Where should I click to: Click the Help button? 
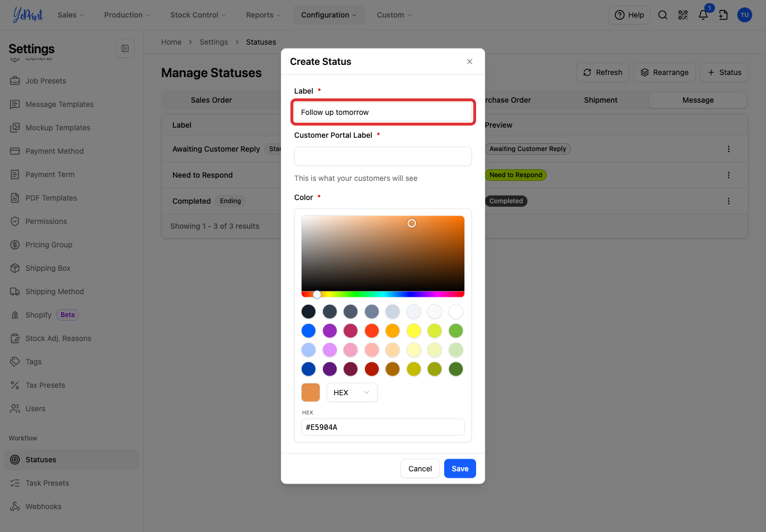click(x=629, y=15)
